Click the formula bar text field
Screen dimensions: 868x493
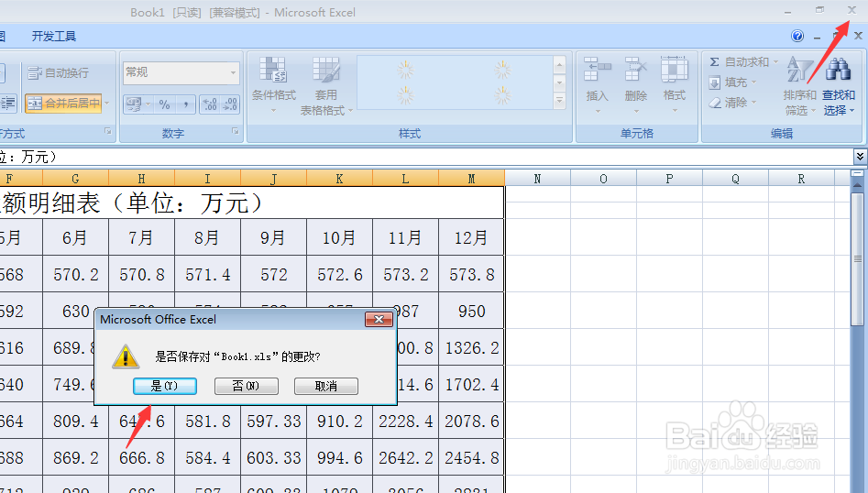pos(425,157)
